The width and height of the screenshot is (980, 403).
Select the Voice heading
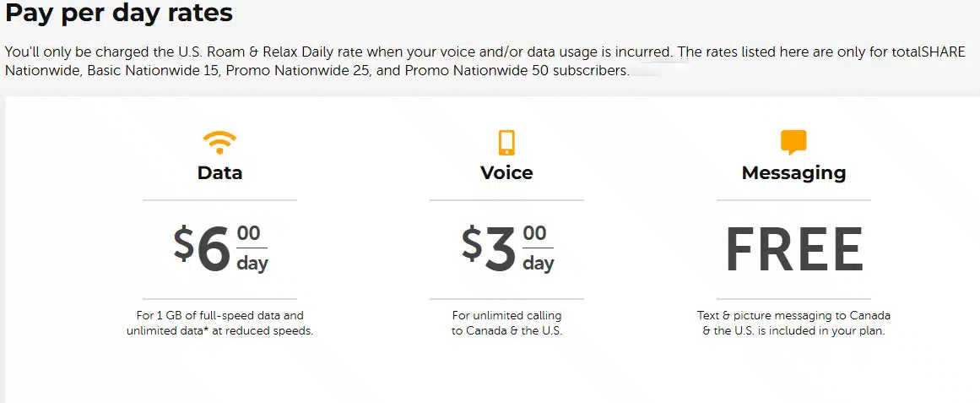click(506, 172)
